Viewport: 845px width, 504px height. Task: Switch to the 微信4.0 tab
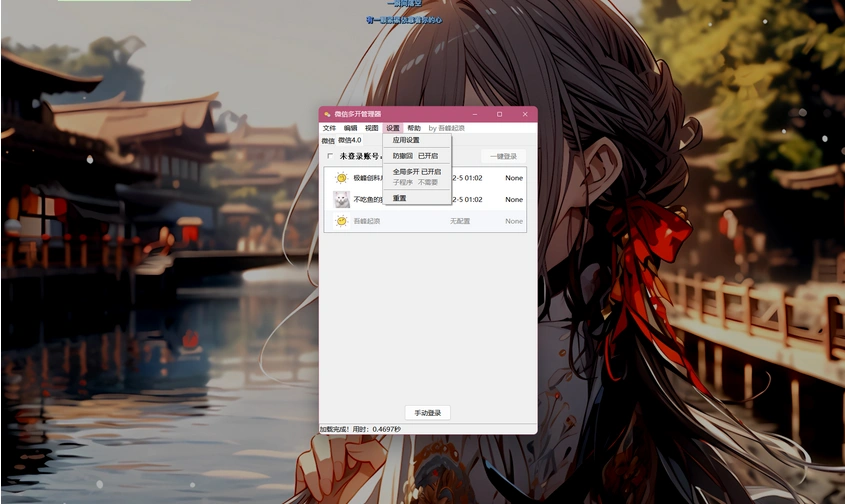click(x=349, y=140)
